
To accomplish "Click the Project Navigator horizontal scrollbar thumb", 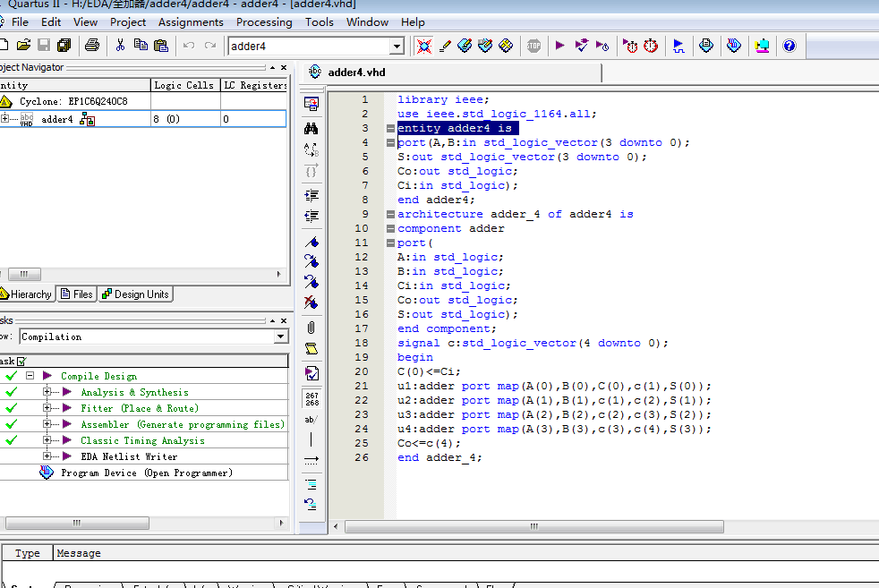I will (x=24, y=274).
